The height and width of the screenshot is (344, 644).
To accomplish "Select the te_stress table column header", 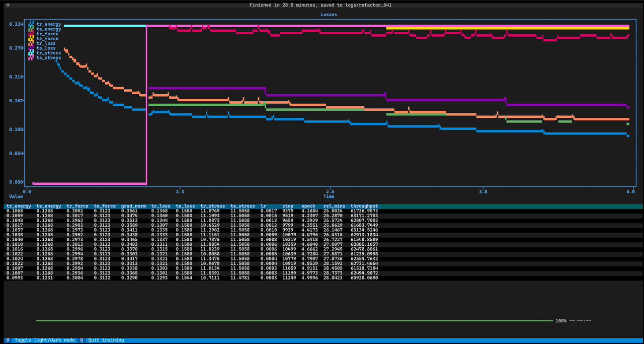I will (x=243, y=206).
